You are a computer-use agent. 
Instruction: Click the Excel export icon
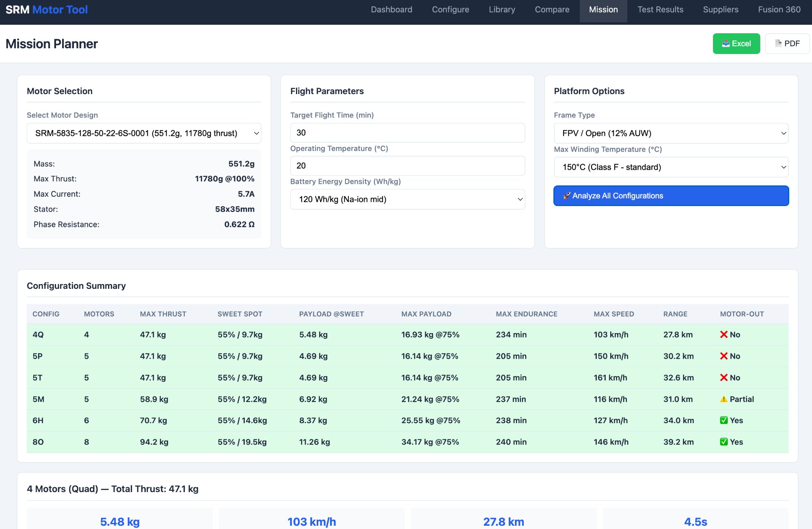pyautogui.click(x=726, y=43)
